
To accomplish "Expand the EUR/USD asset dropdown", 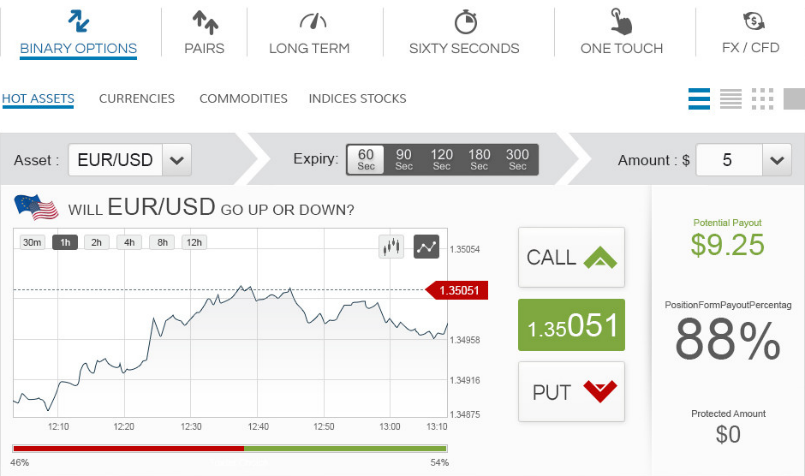I will (177, 160).
